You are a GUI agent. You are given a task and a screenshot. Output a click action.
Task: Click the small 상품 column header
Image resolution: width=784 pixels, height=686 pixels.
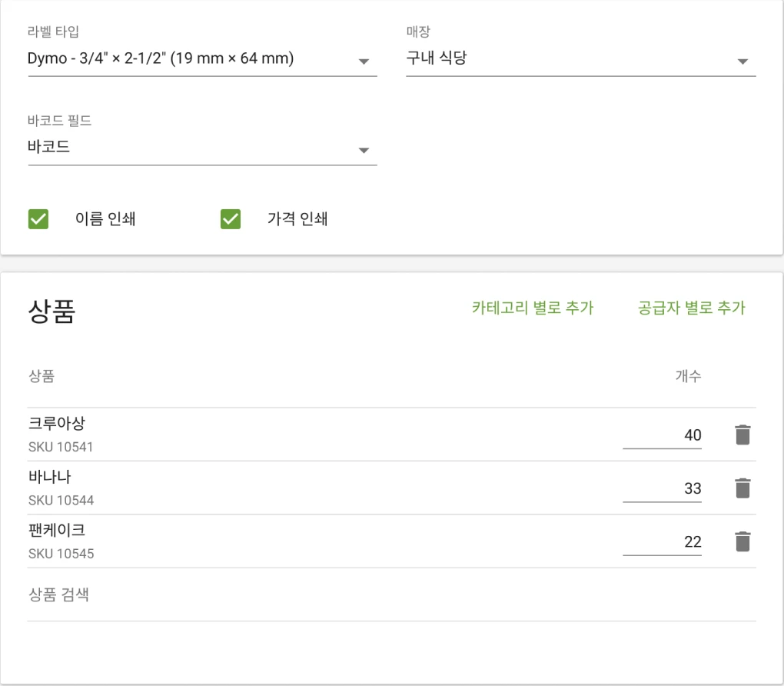(42, 376)
